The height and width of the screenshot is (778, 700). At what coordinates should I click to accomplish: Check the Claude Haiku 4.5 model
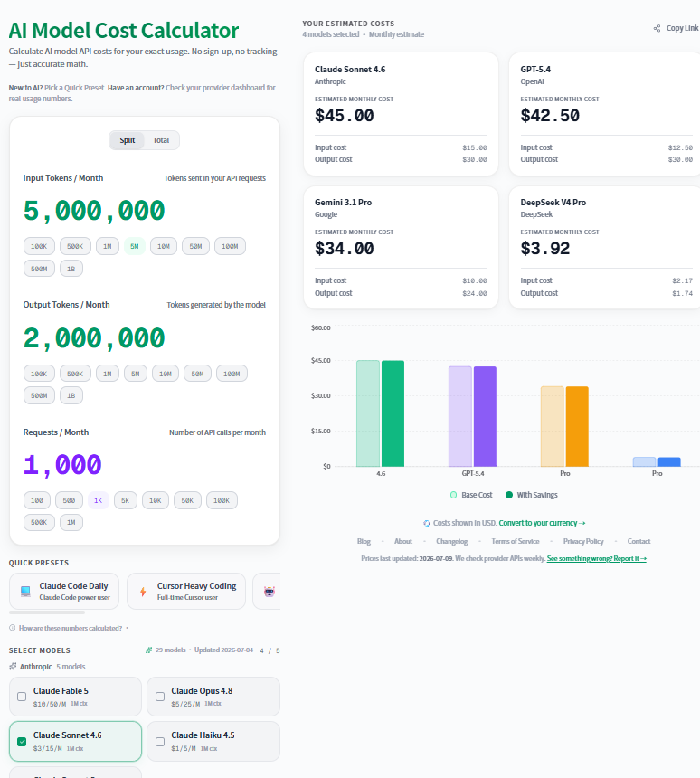pos(160,741)
